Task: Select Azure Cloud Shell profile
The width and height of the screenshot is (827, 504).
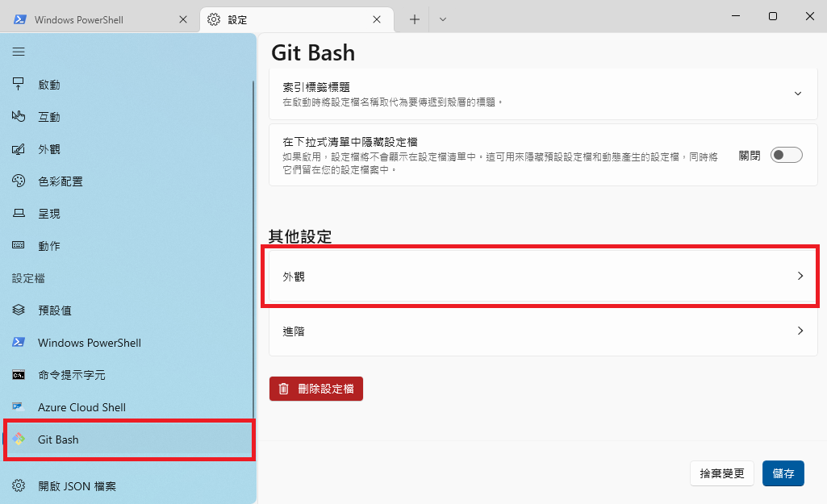Action: [x=128, y=407]
